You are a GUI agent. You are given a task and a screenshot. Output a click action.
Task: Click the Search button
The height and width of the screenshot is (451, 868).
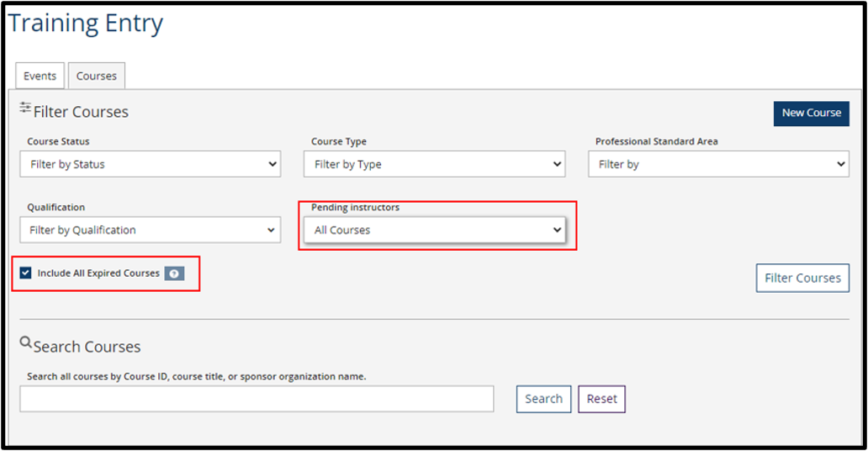pos(543,399)
